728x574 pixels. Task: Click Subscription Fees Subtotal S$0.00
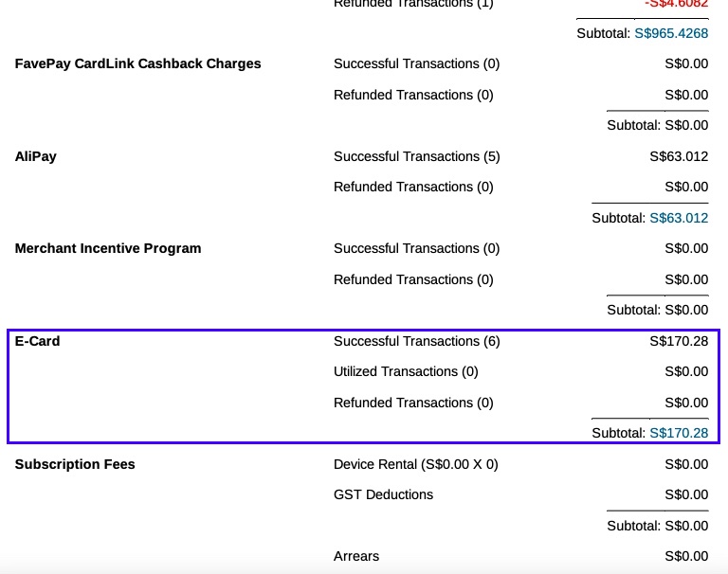658,526
